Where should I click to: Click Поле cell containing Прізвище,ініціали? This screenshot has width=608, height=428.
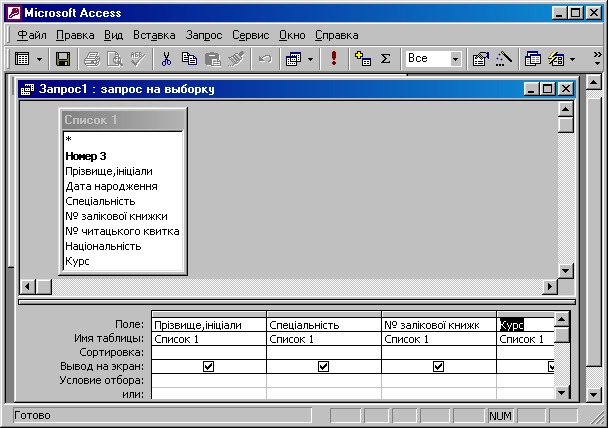[209, 325]
